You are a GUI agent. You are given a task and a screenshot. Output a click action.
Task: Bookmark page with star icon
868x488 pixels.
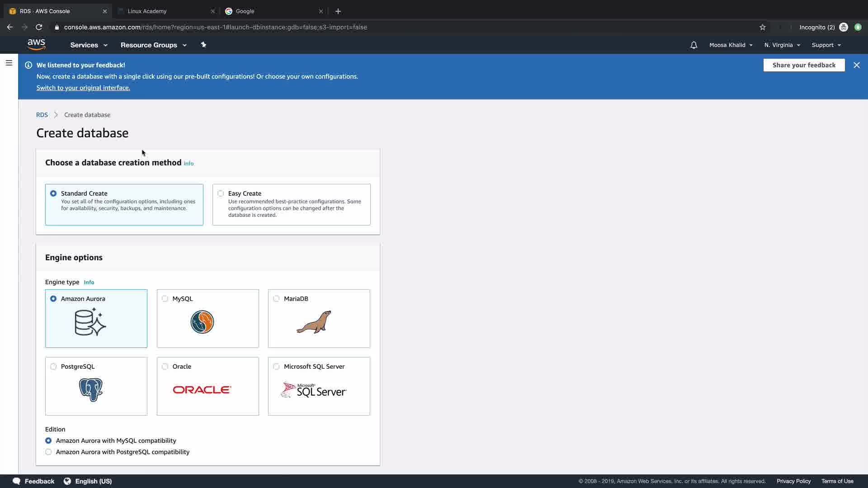763,27
